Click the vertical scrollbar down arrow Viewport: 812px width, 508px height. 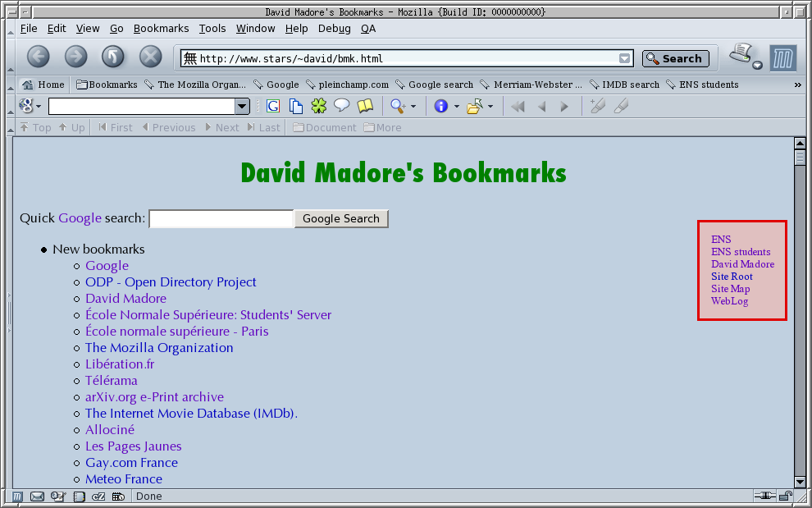click(x=801, y=482)
